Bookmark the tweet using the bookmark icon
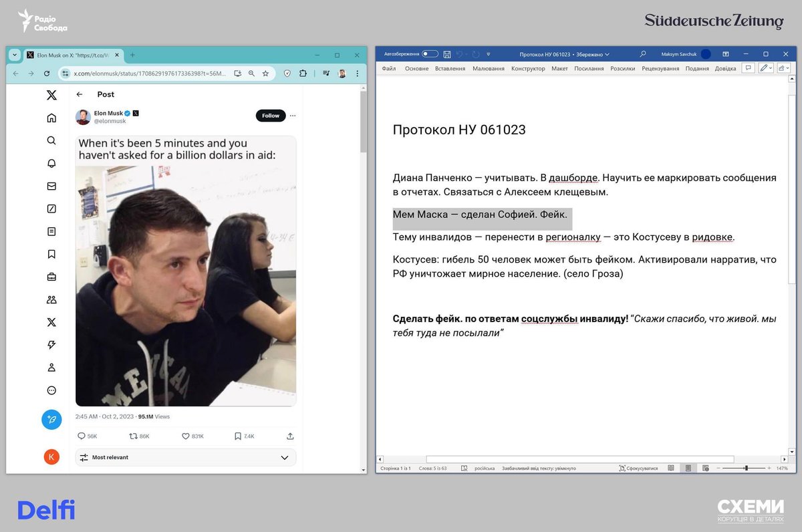The width and height of the screenshot is (802, 532). click(x=237, y=435)
